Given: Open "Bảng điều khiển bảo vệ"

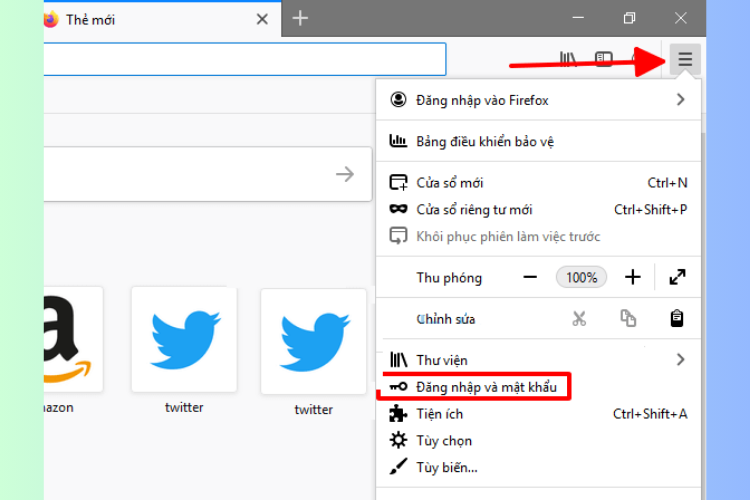Looking at the screenshot, I should (538, 141).
